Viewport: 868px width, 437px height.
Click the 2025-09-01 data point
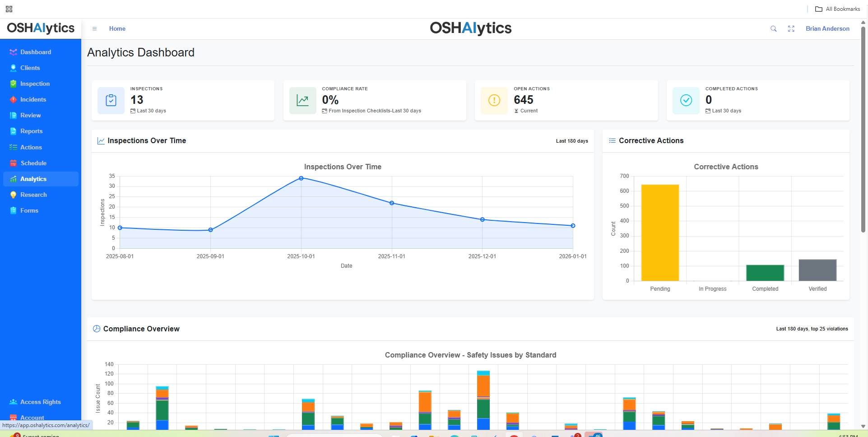[x=210, y=230]
